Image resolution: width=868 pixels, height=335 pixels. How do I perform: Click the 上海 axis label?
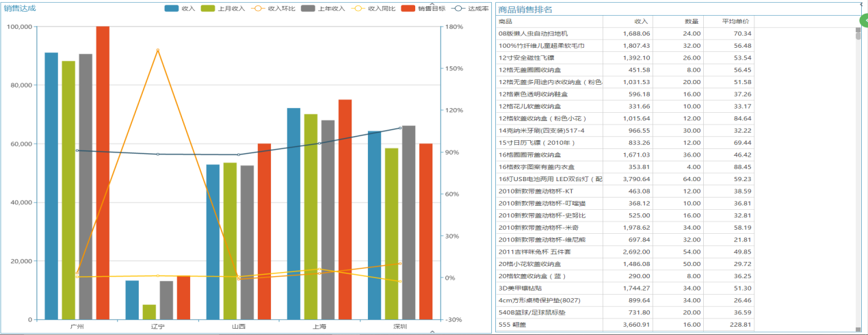(319, 327)
